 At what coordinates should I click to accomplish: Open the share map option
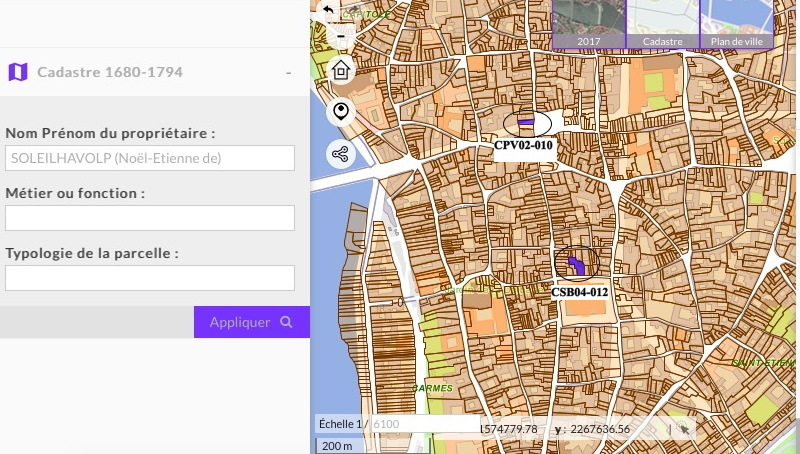pyautogui.click(x=341, y=154)
